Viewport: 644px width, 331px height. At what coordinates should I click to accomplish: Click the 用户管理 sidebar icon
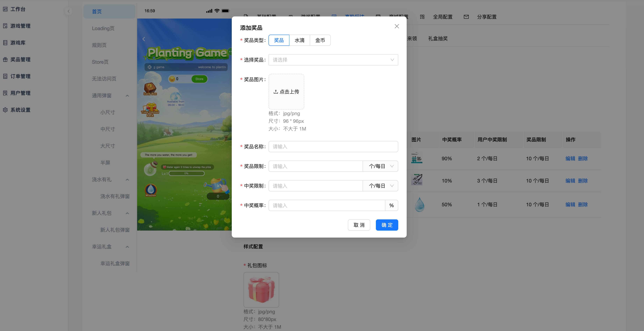click(x=5, y=93)
